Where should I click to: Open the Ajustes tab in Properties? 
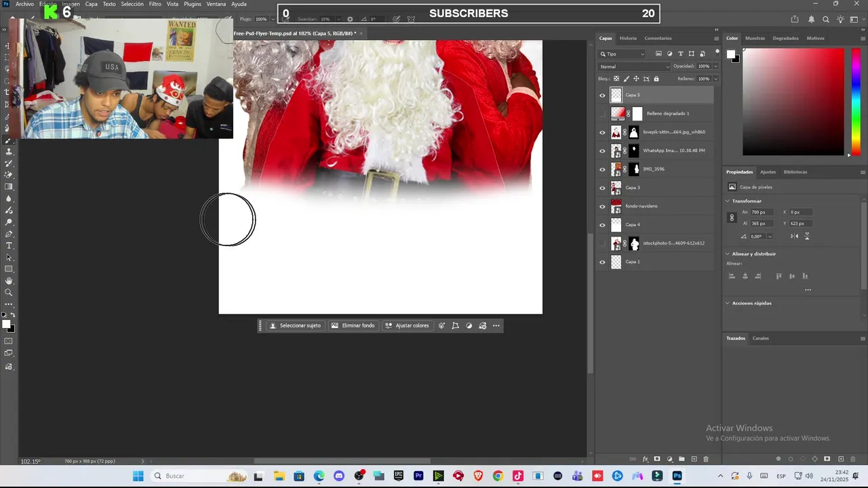(768, 172)
